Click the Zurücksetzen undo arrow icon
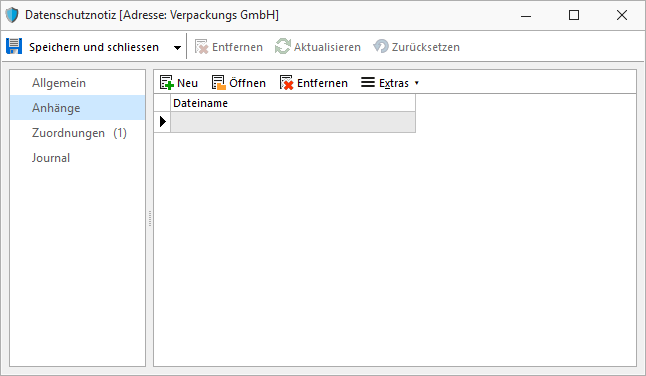 pyautogui.click(x=381, y=47)
